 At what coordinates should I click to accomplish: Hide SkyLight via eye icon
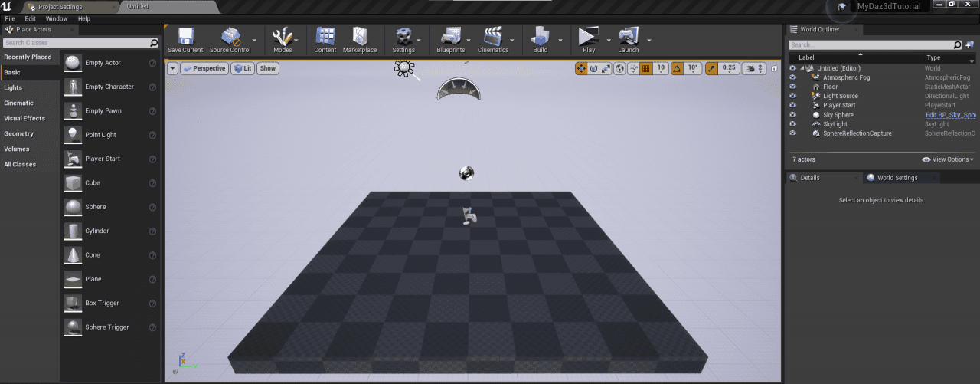coord(792,124)
